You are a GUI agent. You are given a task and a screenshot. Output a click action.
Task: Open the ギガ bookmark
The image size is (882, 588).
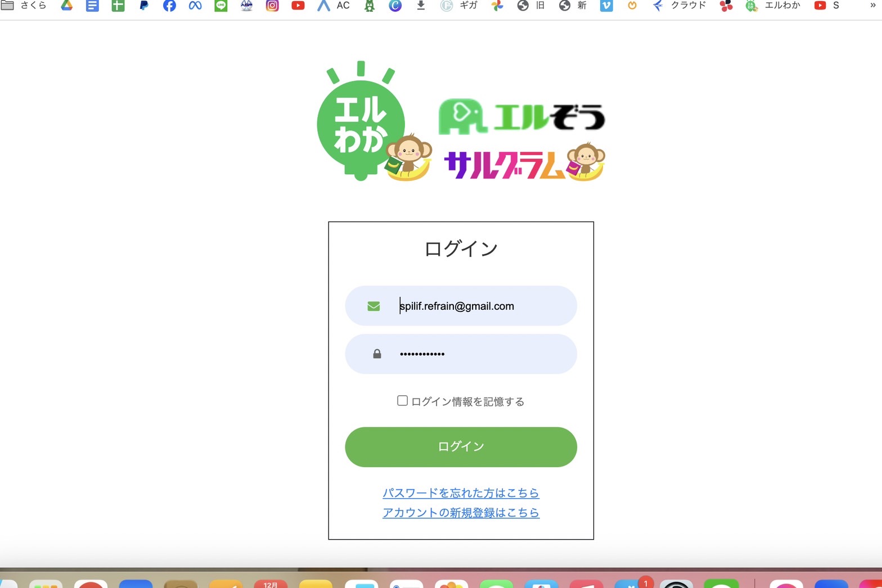tap(459, 6)
